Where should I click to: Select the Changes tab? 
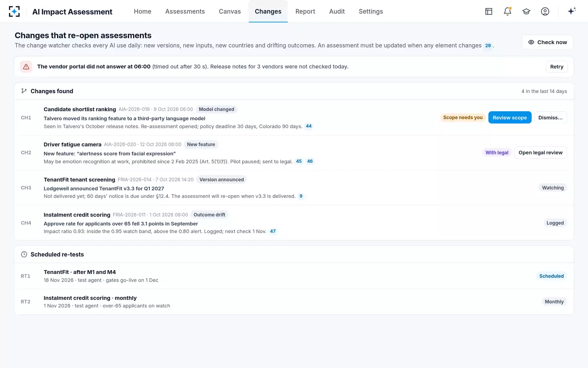click(x=268, y=11)
